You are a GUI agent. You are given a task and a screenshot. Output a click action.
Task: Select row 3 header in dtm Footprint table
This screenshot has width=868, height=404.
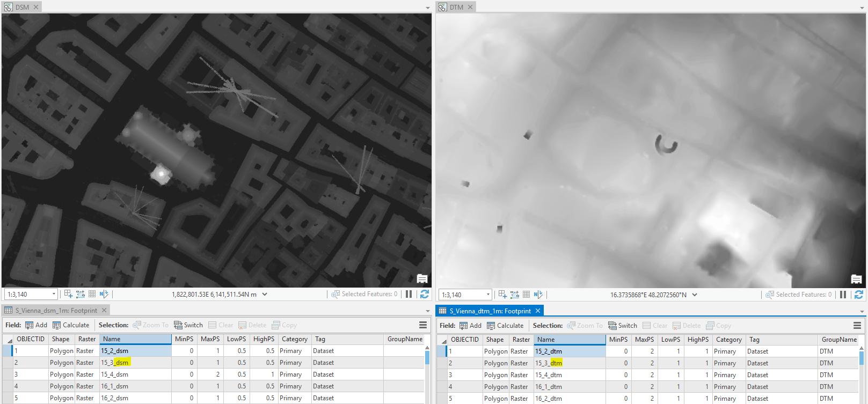441,375
